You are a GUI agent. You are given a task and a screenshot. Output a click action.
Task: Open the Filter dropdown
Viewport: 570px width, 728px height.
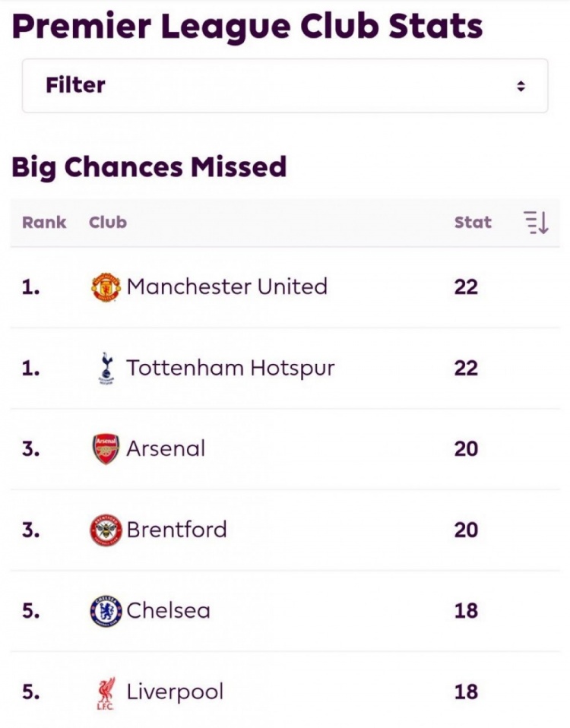(285, 86)
